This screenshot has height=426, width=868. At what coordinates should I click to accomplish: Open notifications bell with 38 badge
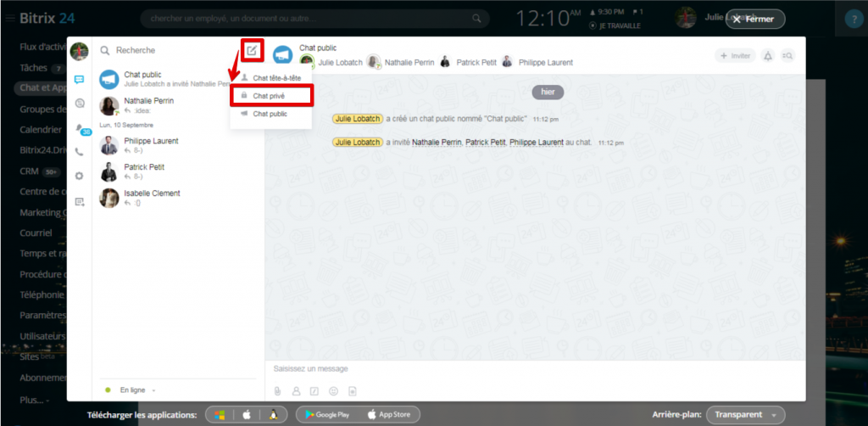point(81,129)
